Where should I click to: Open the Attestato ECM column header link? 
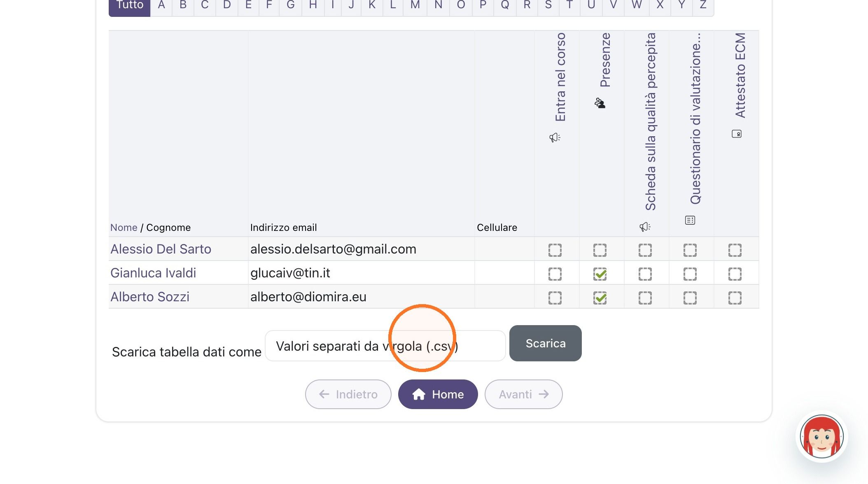click(740, 75)
